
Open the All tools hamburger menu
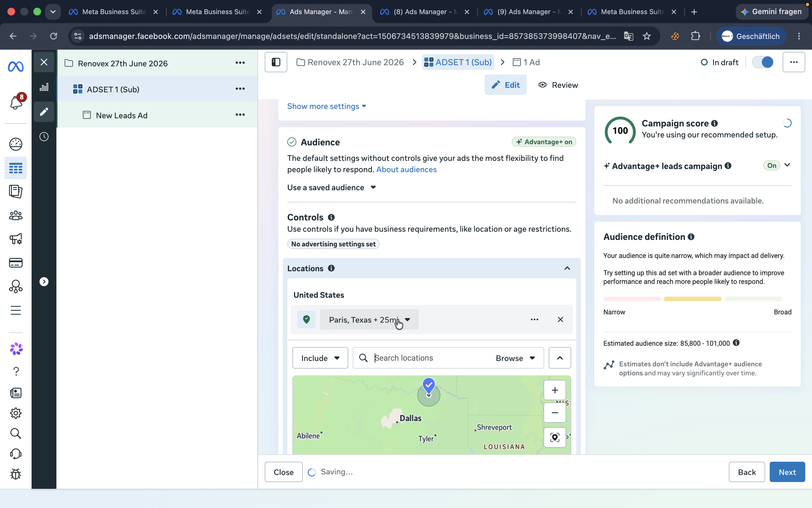coord(16,310)
